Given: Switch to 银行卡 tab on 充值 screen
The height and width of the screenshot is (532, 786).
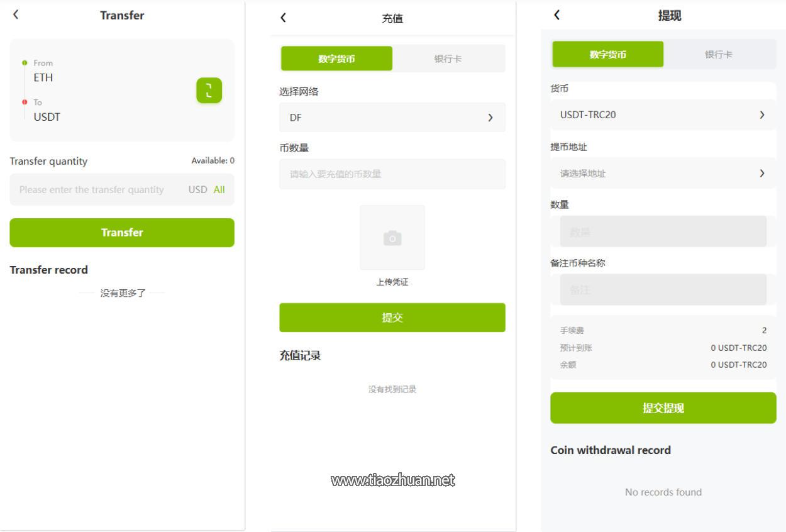Looking at the screenshot, I should (x=448, y=58).
